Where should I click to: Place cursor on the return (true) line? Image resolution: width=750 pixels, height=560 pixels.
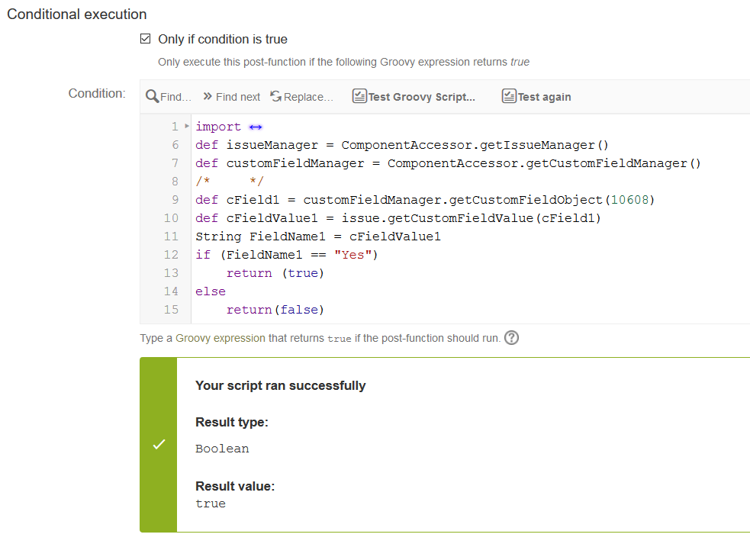[275, 273]
